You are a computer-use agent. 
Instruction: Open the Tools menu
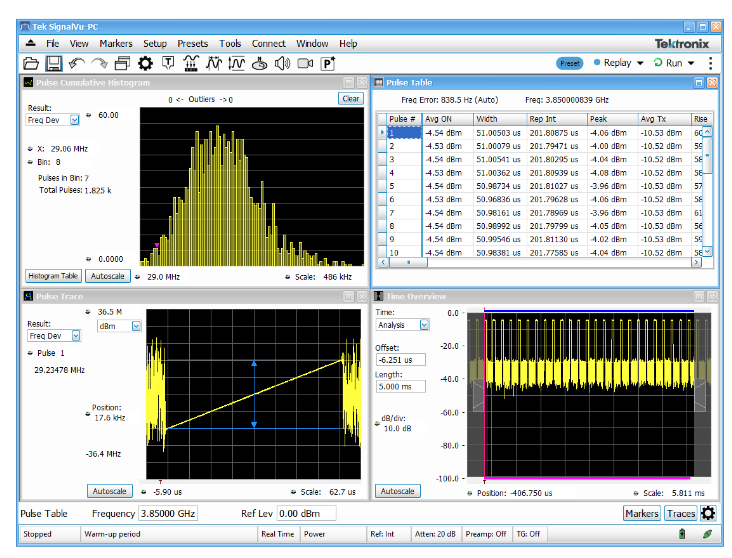pyautogui.click(x=230, y=43)
